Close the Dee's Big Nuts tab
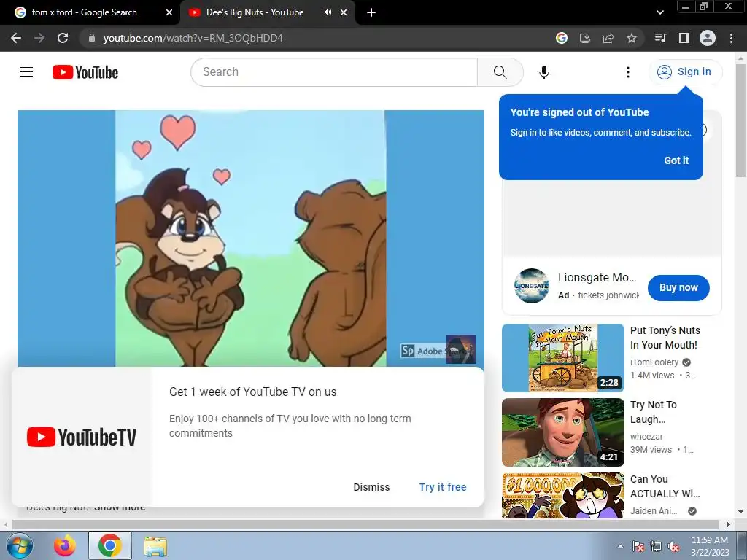Viewport: 747px width, 560px height. [344, 12]
